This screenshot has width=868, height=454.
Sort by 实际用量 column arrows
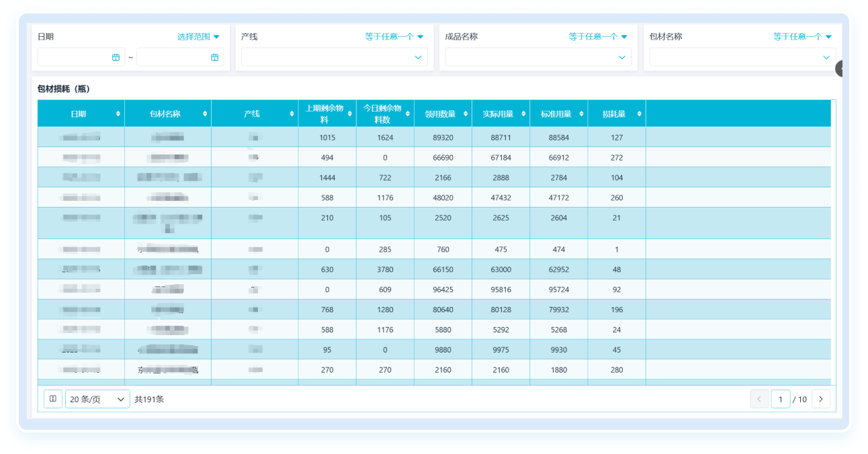point(523,114)
